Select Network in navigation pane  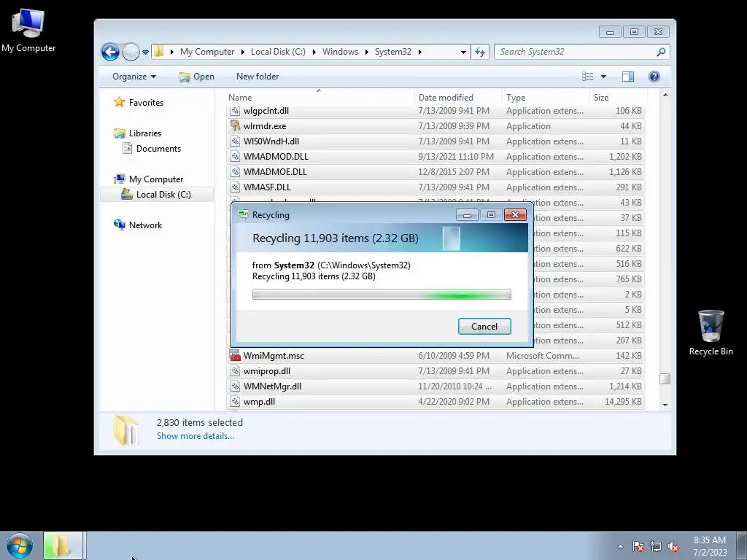[x=138, y=225]
